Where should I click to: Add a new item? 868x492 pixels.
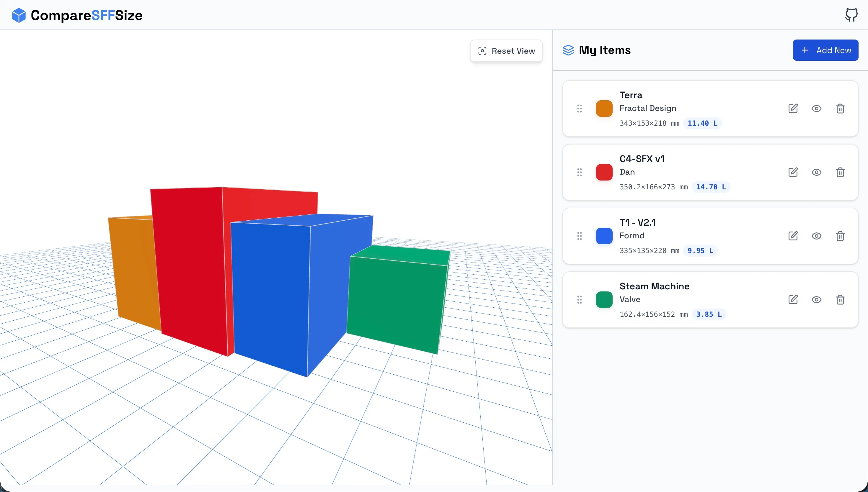coord(825,50)
